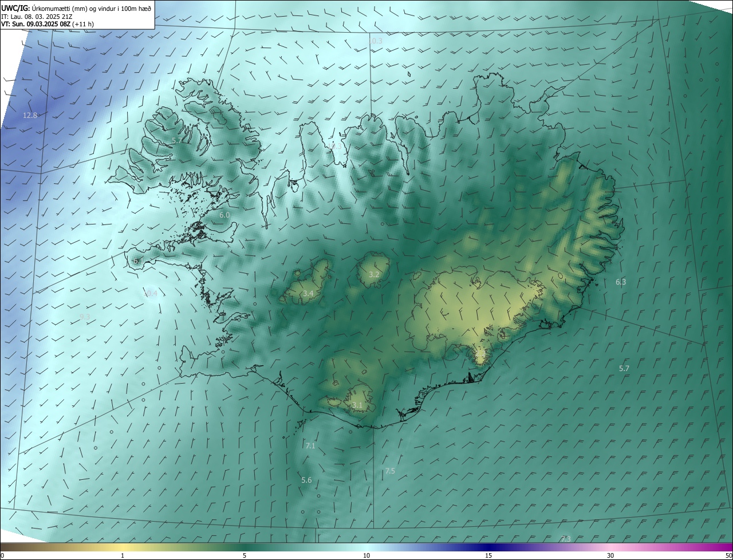Click the 12.8 value label on the map

(30, 115)
